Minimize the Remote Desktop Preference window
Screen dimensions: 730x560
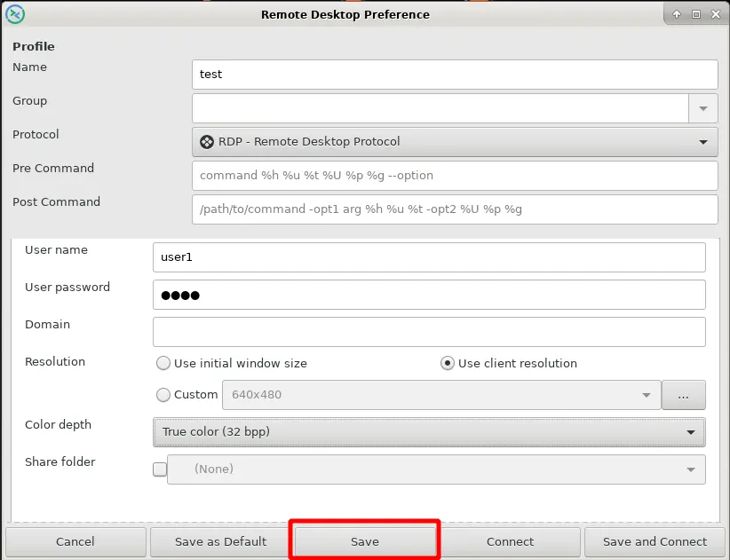click(677, 14)
